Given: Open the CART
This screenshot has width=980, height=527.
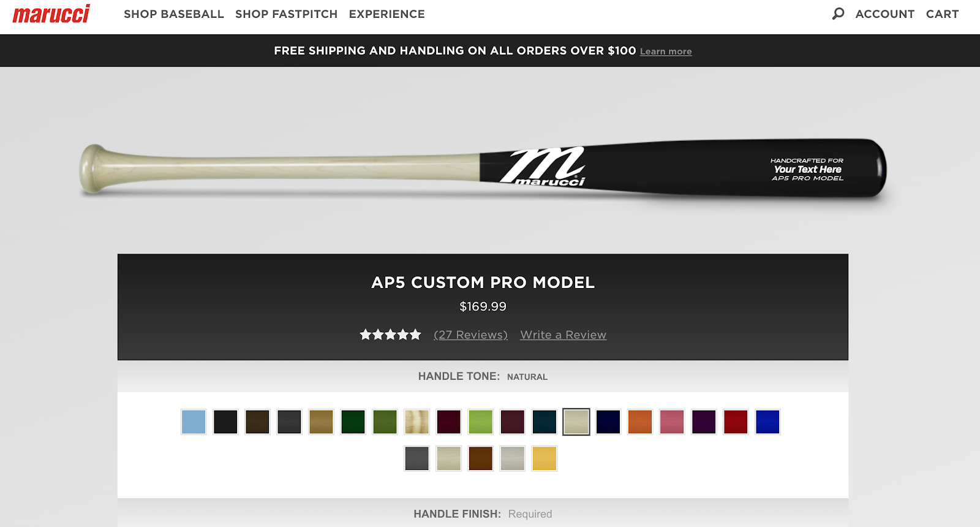Looking at the screenshot, I should (943, 13).
